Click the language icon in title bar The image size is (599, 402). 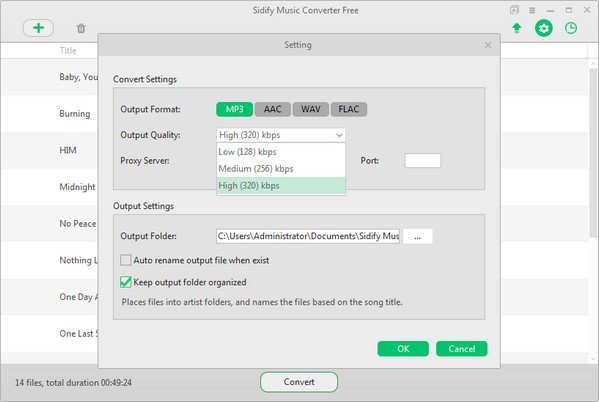pos(514,10)
